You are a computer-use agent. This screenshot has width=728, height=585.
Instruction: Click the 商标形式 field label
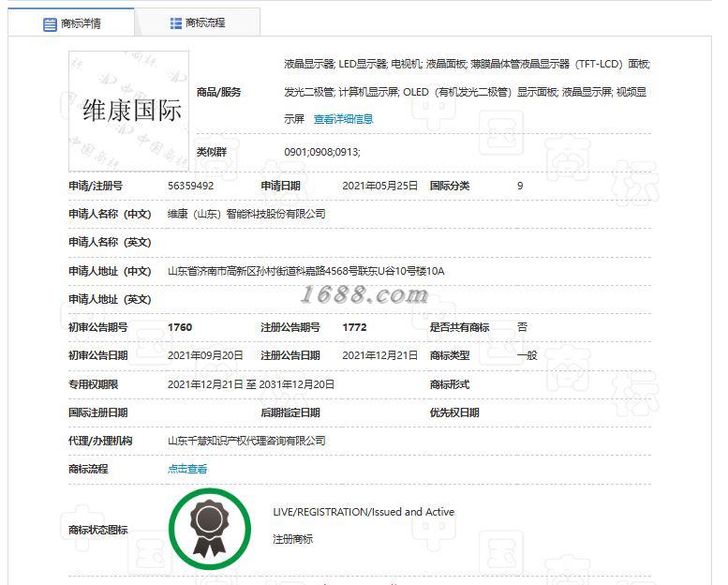(450, 384)
